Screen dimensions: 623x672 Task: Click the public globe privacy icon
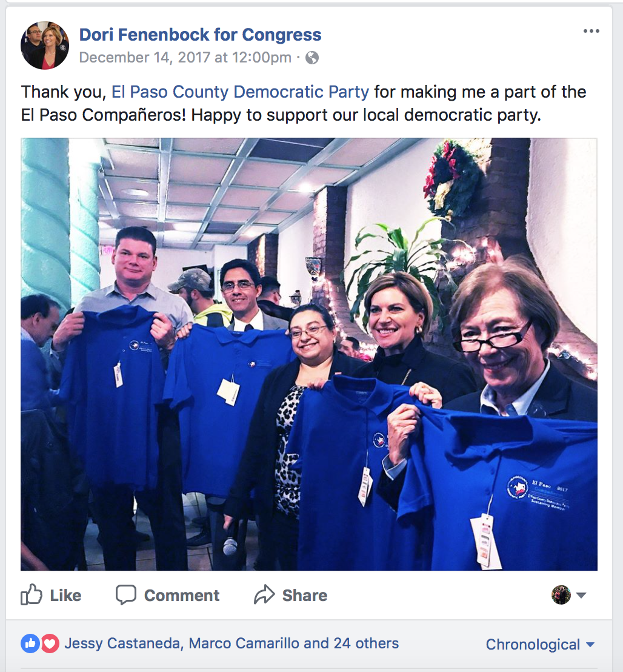tap(311, 58)
